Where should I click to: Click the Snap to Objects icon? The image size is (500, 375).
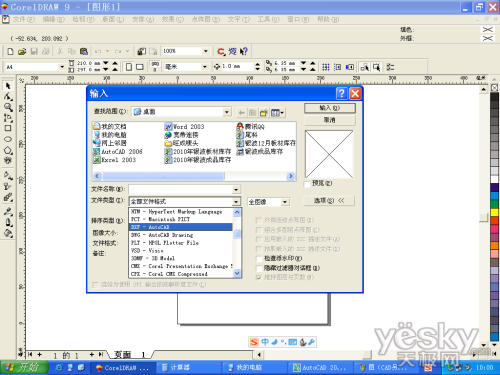tap(350, 67)
